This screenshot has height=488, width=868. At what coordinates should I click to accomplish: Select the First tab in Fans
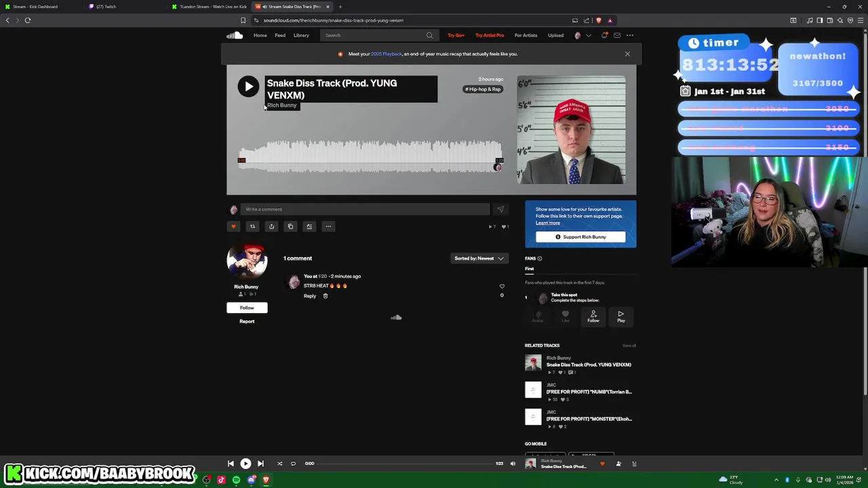(x=530, y=269)
